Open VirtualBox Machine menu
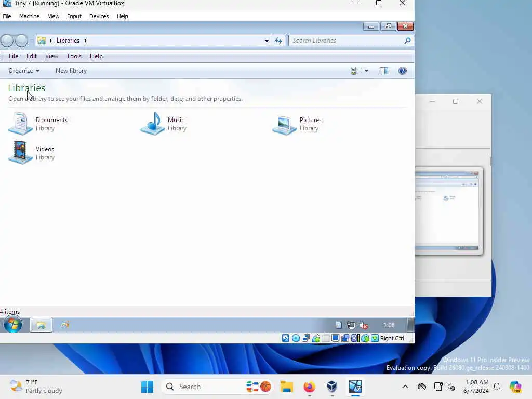This screenshot has height=399, width=532. (29, 16)
